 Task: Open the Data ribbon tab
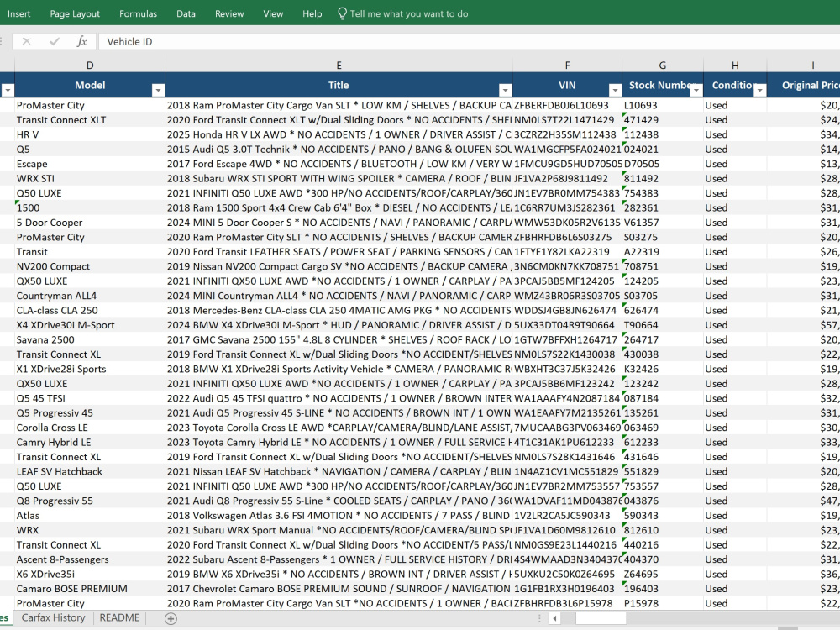pyautogui.click(x=186, y=14)
